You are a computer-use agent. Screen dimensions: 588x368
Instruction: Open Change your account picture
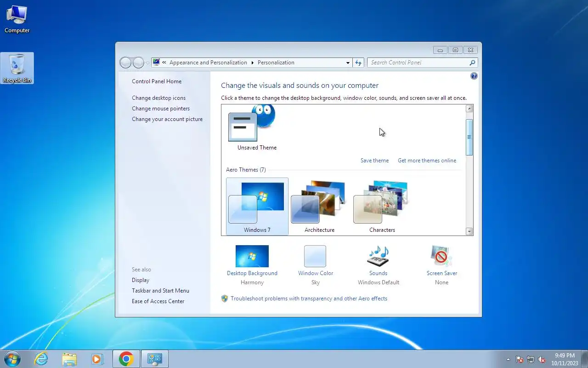coord(167,119)
